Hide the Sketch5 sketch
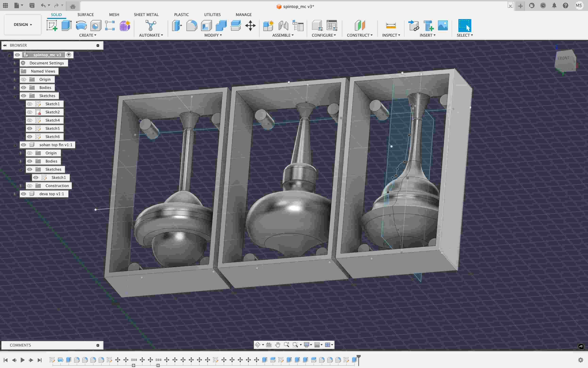Image resolution: width=588 pixels, height=368 pixels. pos(30,128)
